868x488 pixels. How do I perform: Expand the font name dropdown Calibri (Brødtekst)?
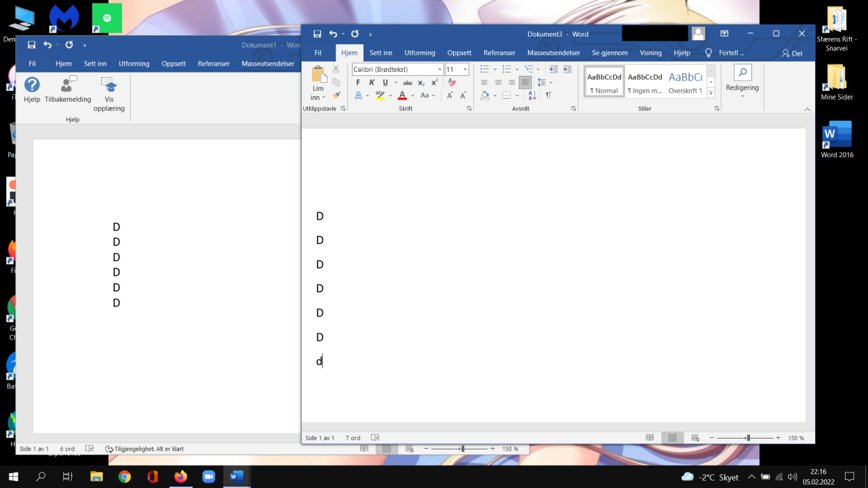(439, 69)
